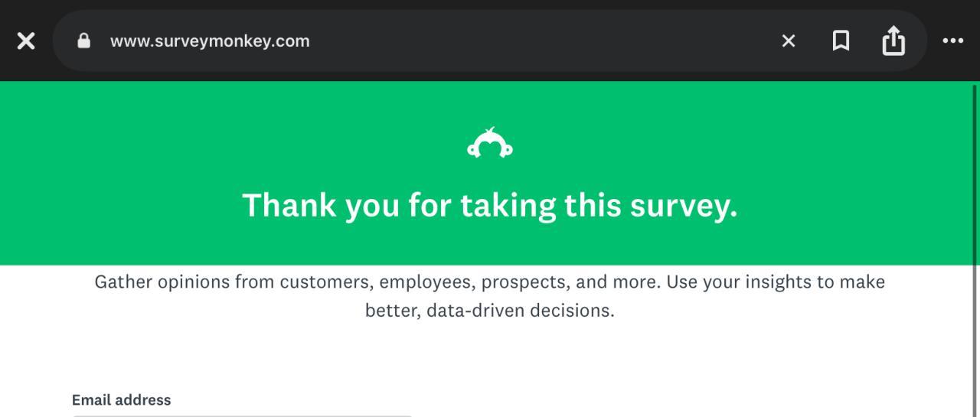Click the words "Thank you" in the heading
Screen dimensions: 980x417
tap(289, 205)
